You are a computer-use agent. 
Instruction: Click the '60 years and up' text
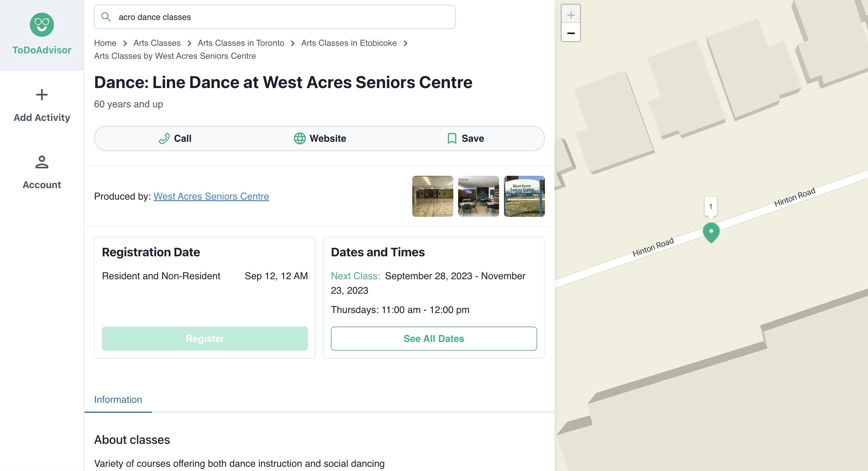coord(128,104)
